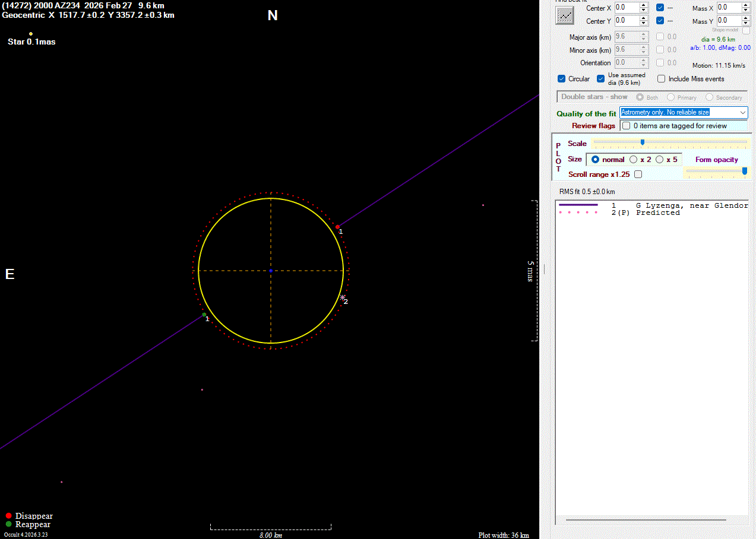Select plot size x 5
This screenshot has width=756, height=539.
click(660, 160)
